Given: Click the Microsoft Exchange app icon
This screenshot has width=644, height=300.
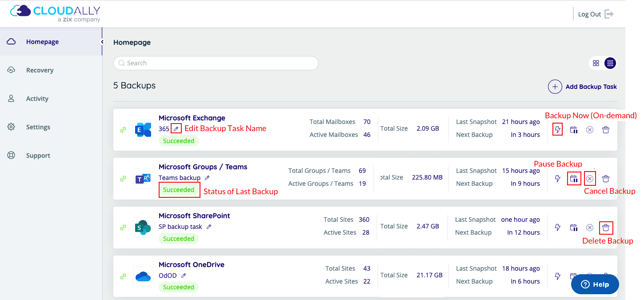Looking at the screenshot, I should (x=143, y=130).
